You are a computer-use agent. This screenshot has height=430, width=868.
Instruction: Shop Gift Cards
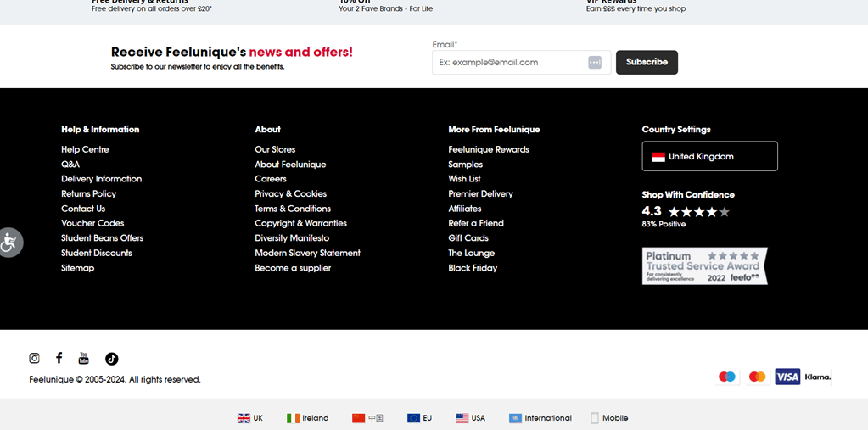[x=468, y=238]
